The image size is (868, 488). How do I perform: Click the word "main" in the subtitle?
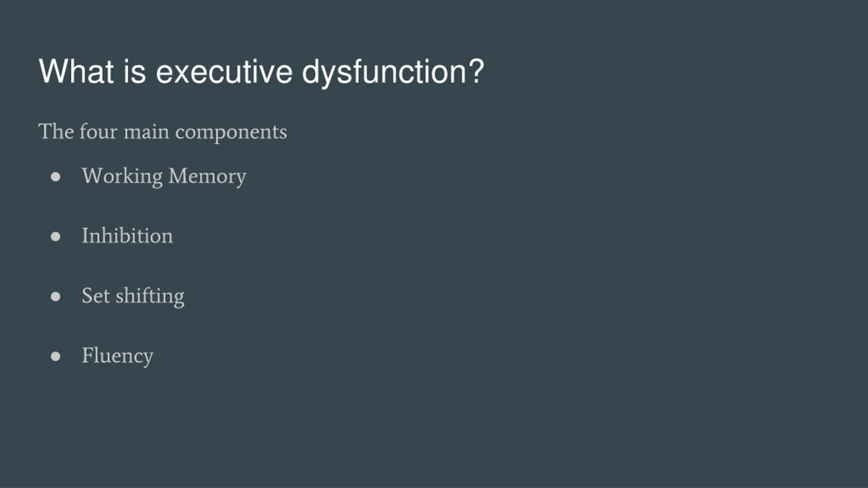pos(146,131)
